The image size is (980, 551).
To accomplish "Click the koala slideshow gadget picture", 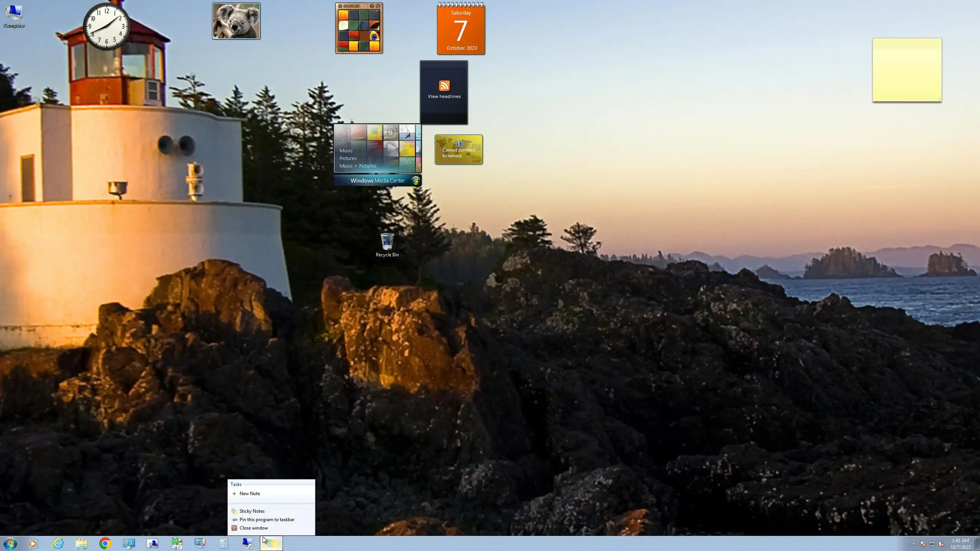I will 236,21.
